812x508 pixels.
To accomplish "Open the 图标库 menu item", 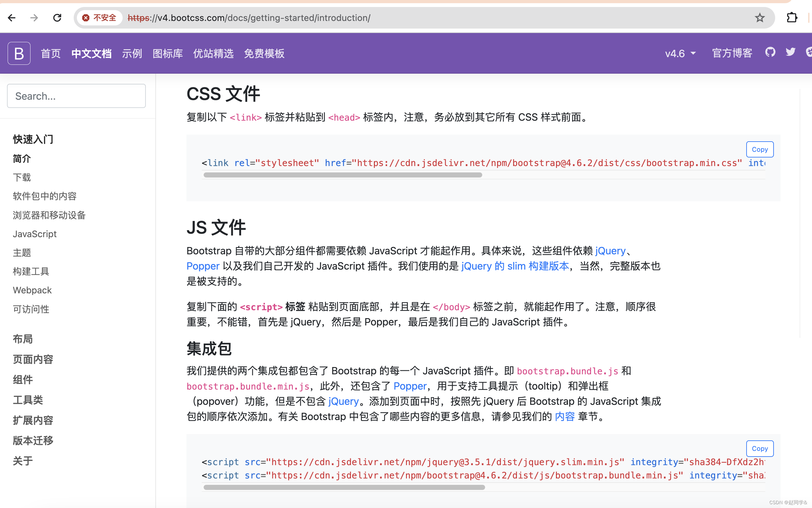I will click(x=167, y=54).
